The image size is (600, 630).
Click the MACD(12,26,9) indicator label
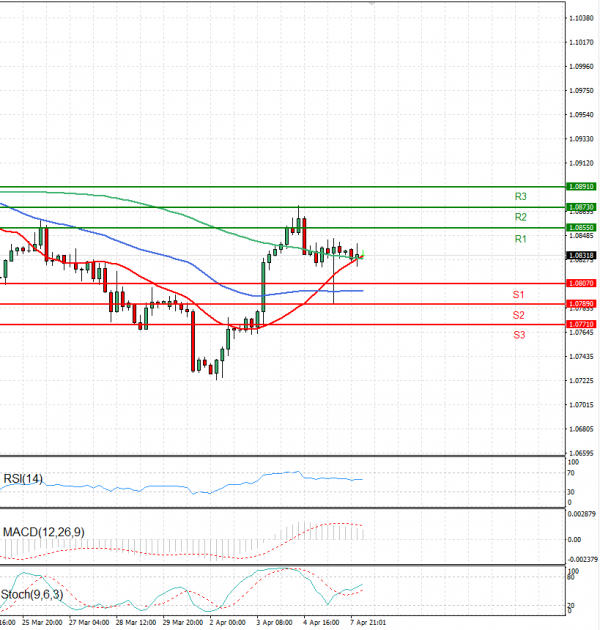point(43,532)
